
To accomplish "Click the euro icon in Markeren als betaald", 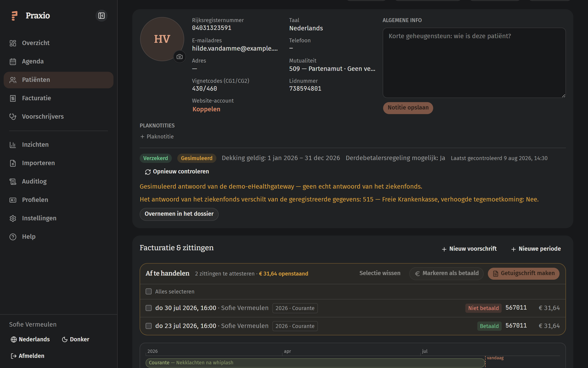I will (417, 273).
